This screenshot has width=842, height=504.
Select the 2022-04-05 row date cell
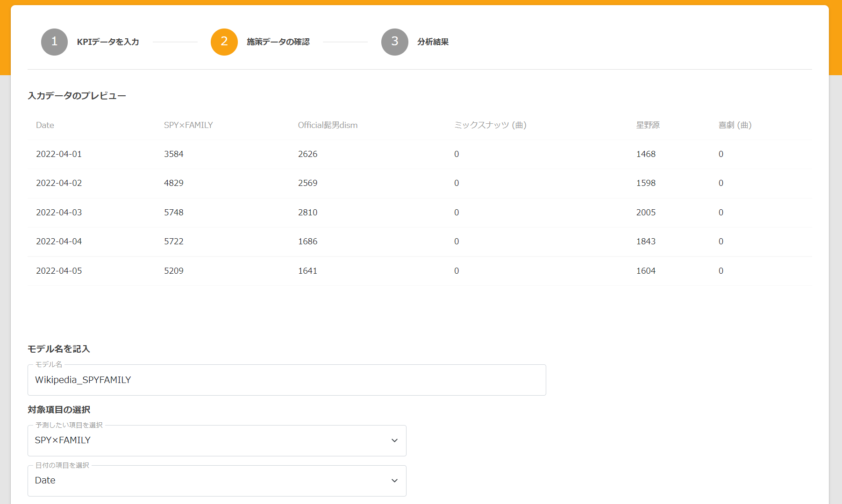(x=59, y=271)
